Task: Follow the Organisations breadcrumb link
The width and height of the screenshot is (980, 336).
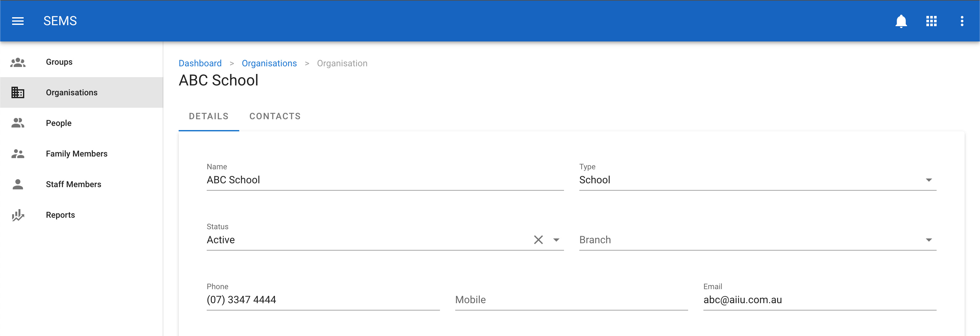Action: (x=269, y=63)
